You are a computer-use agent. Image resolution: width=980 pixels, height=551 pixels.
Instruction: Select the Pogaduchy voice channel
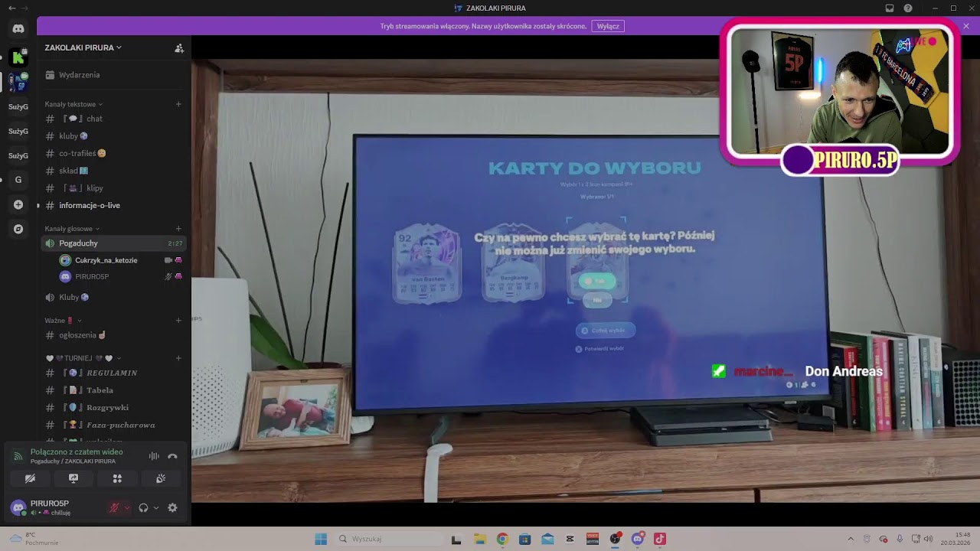[113, 243]
